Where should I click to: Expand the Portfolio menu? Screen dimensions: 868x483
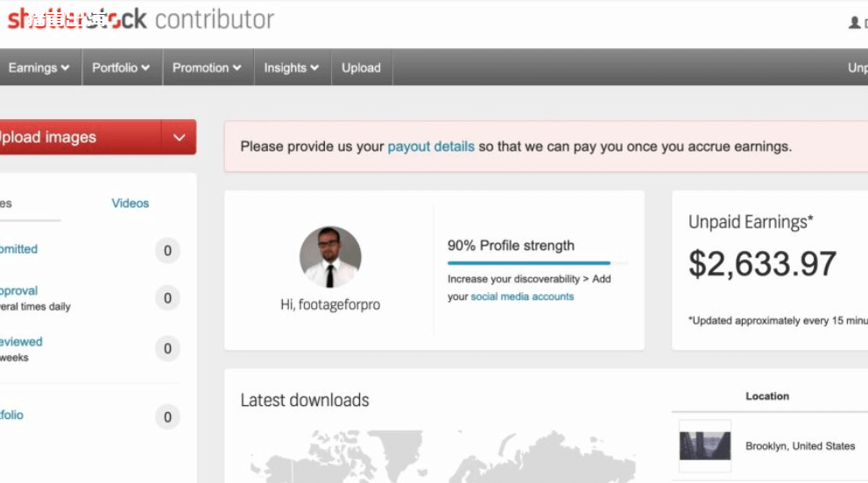click(121, 67)
